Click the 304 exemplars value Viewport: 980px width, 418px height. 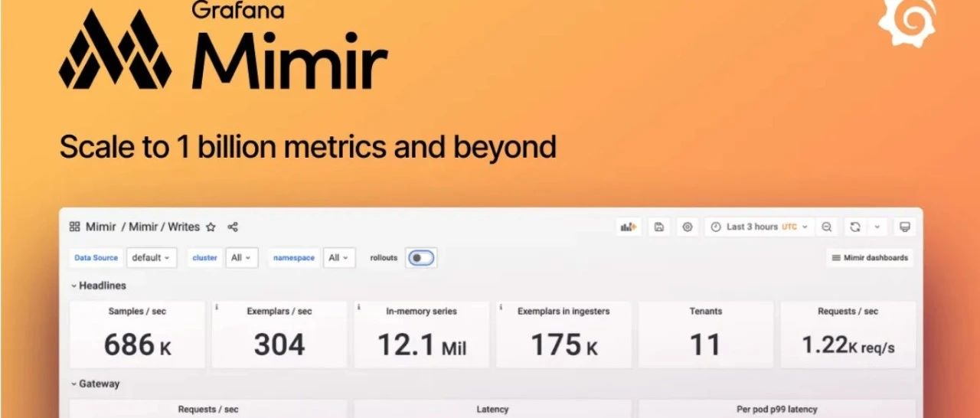[x=279, y=345]
